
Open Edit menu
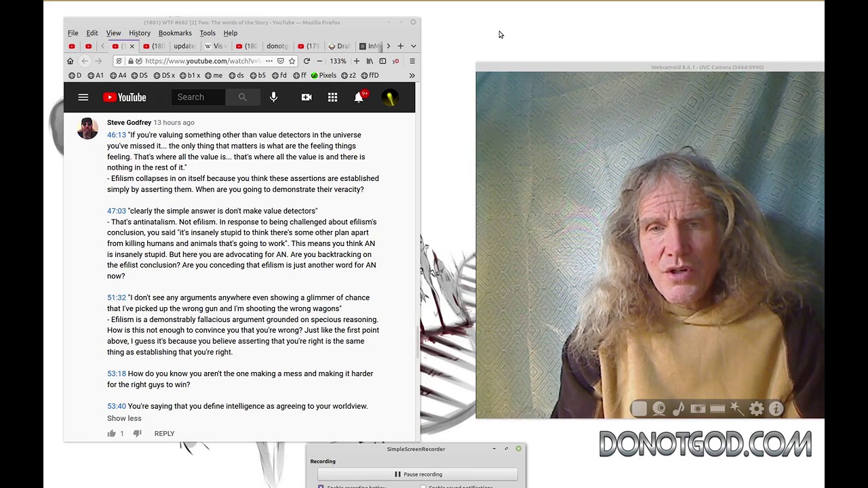click(x=92, y=33)
